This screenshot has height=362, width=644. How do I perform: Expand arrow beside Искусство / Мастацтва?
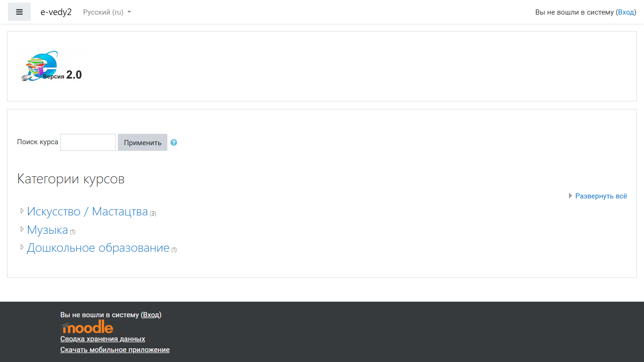pos(22,211)
